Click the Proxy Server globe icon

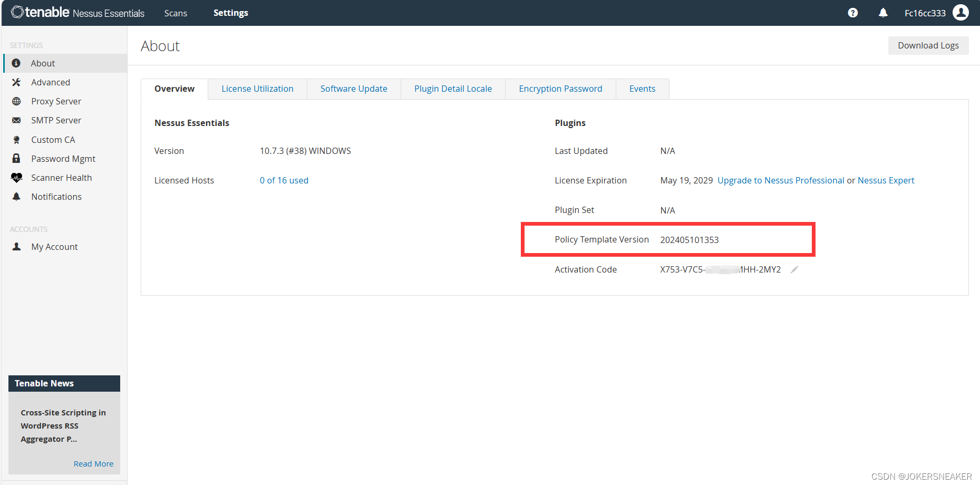(16, 101)
